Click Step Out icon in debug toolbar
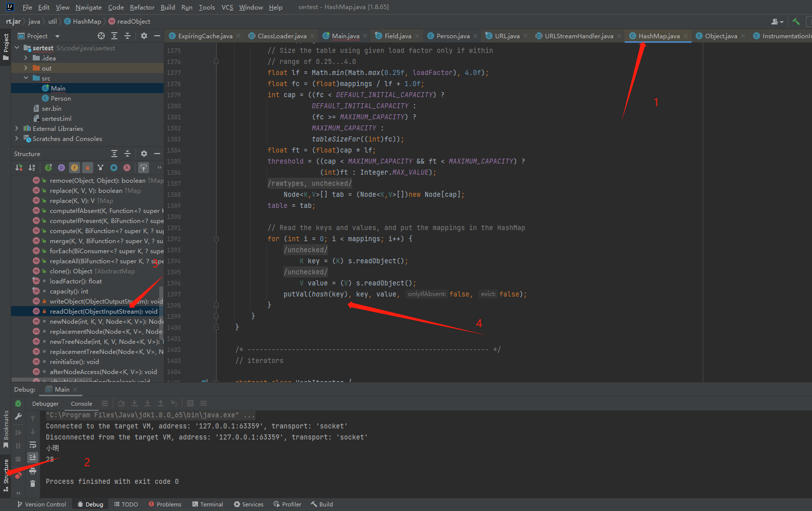The height and width of the screenshot is (511, 812). click(x=161, y=403)
